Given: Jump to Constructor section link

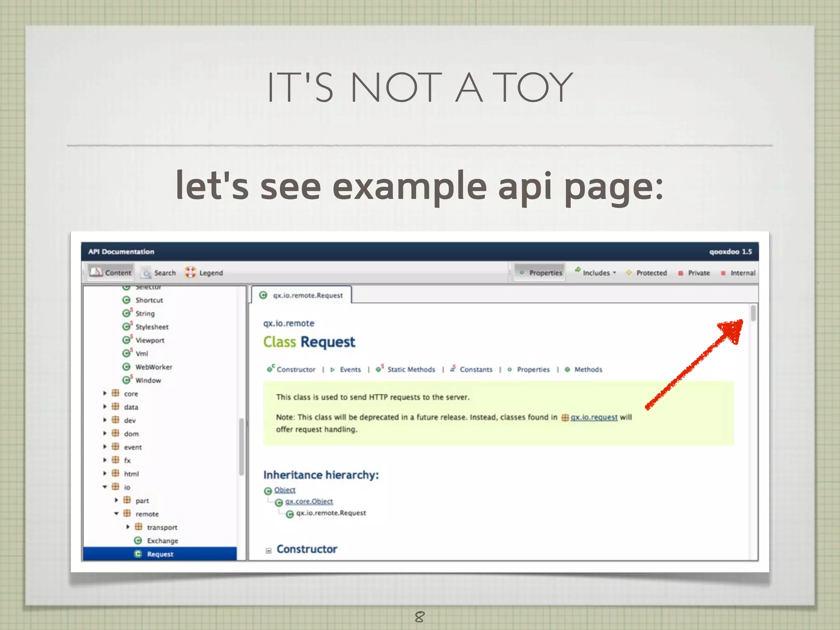Looking at the screenshot, I should tap(296, 370).
